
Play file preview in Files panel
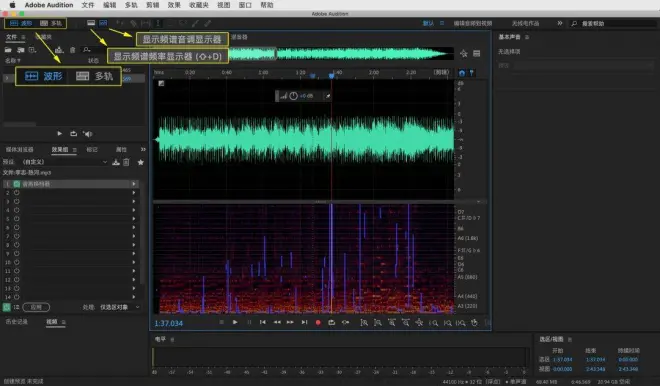[59, 133]
